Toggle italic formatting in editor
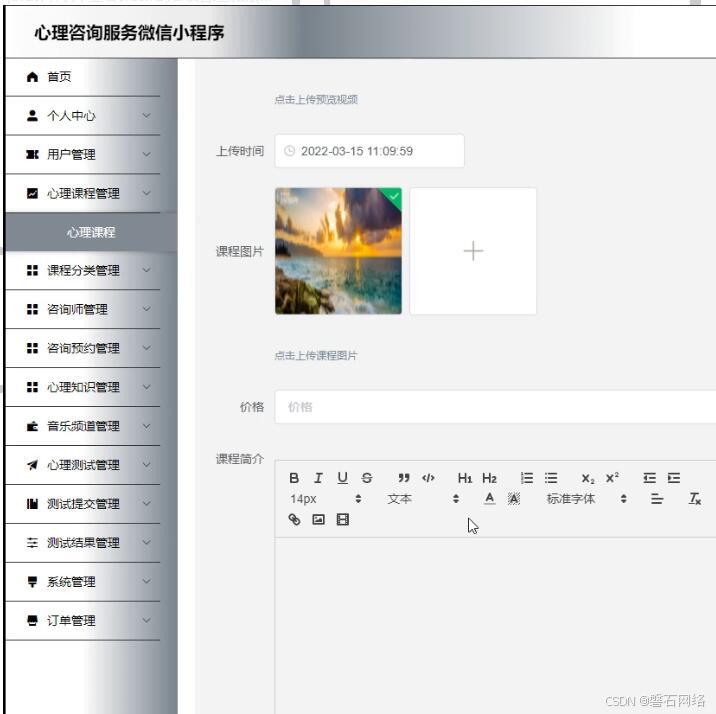Image resolution: width=716 pixels, height=714 pixels. pos(318,478)
